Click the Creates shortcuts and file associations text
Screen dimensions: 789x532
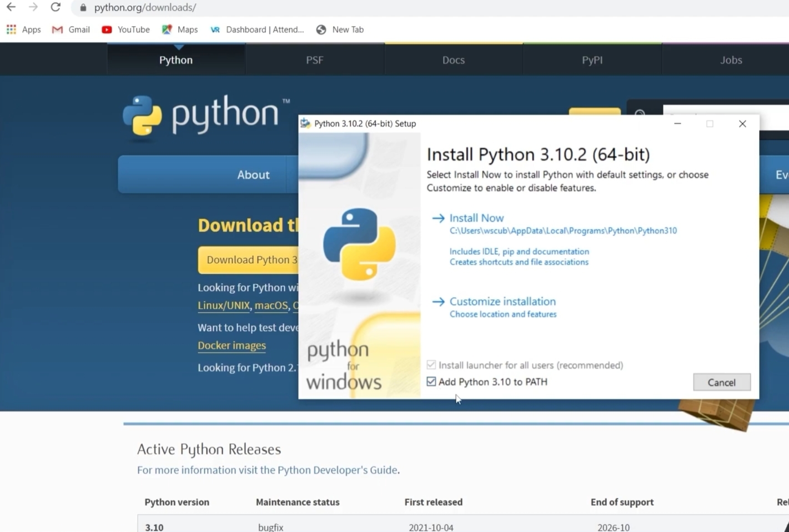click(x=519, y=262)
